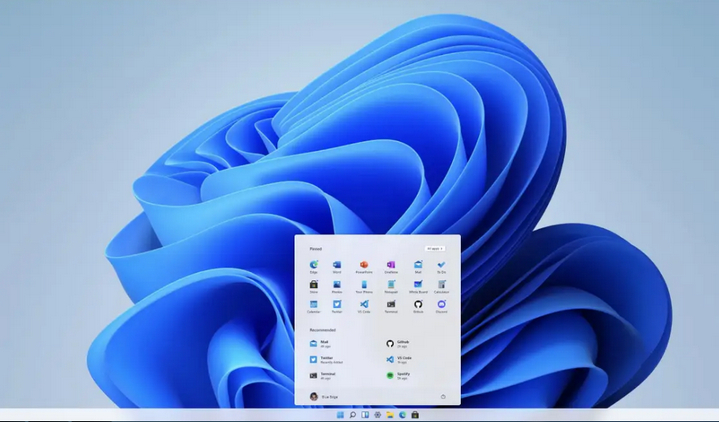Image resolution: width=719 pixels, height=422 pixels.
Task: Open recommended VS Code item
Action: (399, 360)
